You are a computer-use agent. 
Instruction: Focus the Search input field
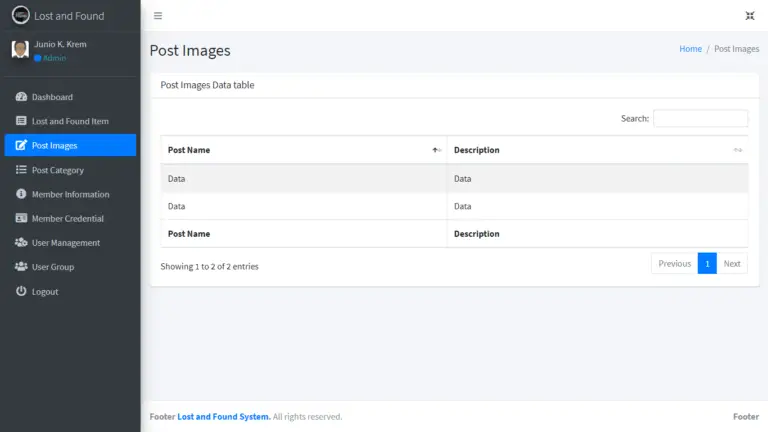tap(700, 118)
